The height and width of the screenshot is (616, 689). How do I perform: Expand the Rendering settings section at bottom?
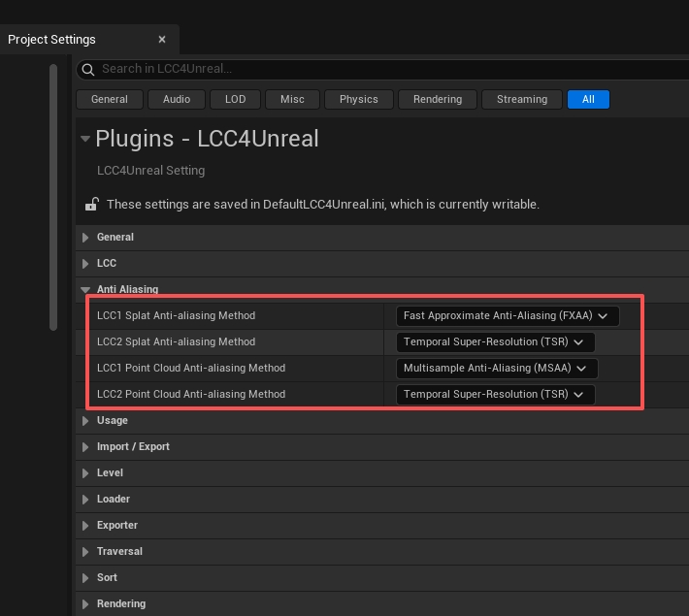(x=85, y=604)
